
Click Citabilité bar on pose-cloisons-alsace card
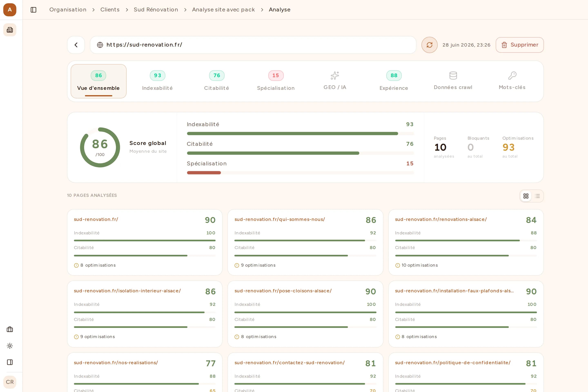coord(305,327)
